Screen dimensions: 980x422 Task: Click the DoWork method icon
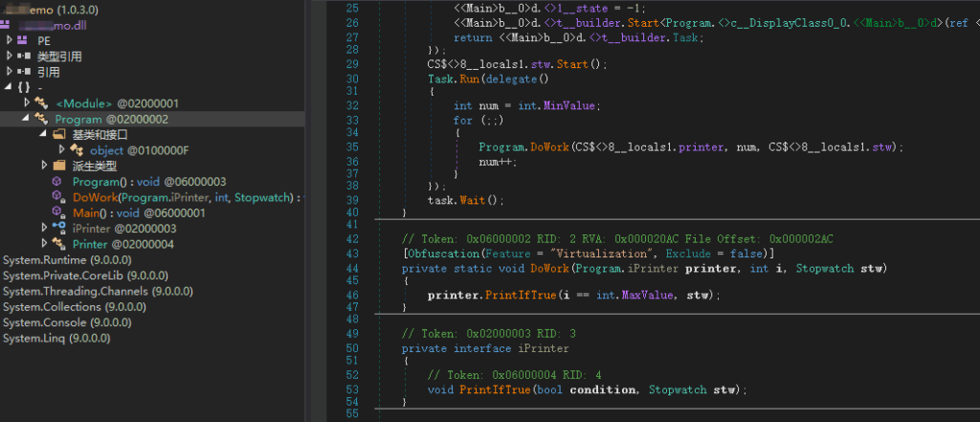(x=58, y=197)
